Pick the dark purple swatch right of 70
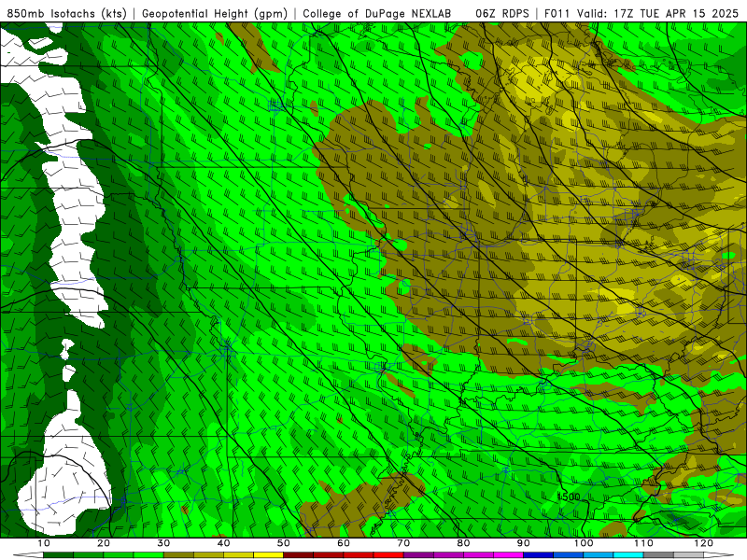The image size is (747, 560). [x=418, y=555]
